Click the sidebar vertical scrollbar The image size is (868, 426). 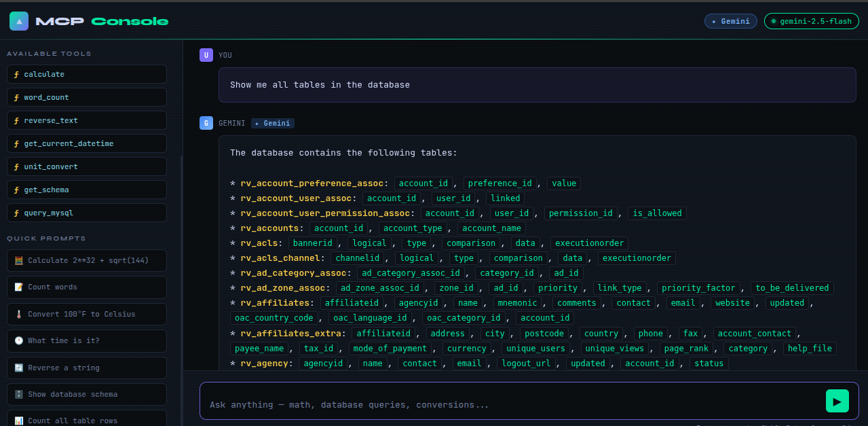(x=181, y=285)
